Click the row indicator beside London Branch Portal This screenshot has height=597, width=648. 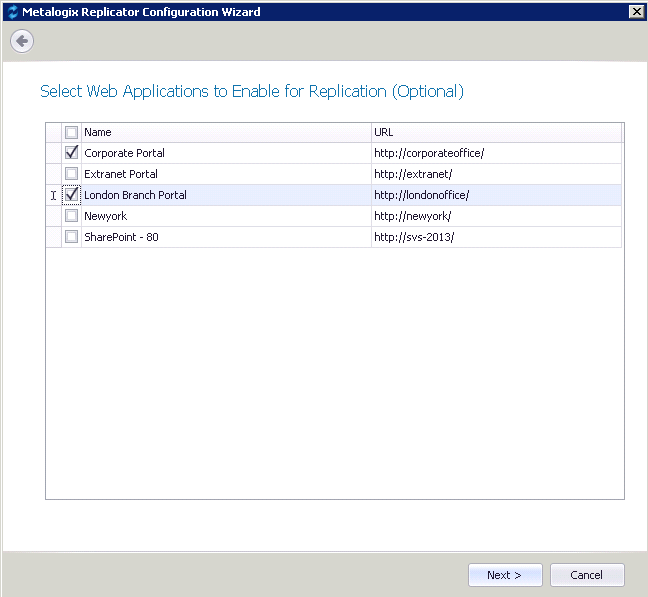(53, 195)
